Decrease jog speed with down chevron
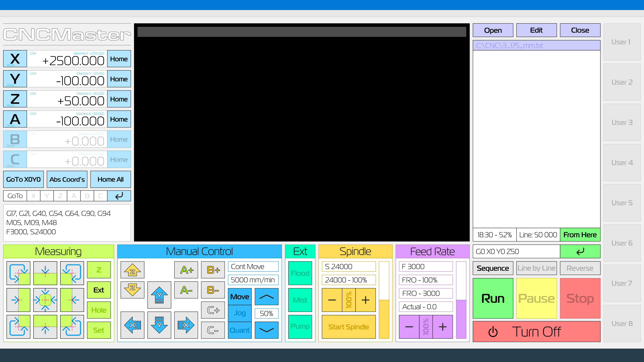The height and width of the screenshot is (362, 644). click(x=267, y=330)
